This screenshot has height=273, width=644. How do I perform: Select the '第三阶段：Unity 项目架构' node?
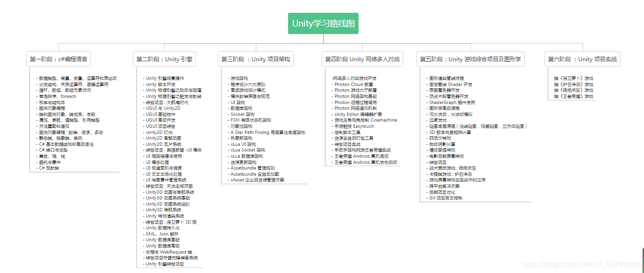[256, 59]
